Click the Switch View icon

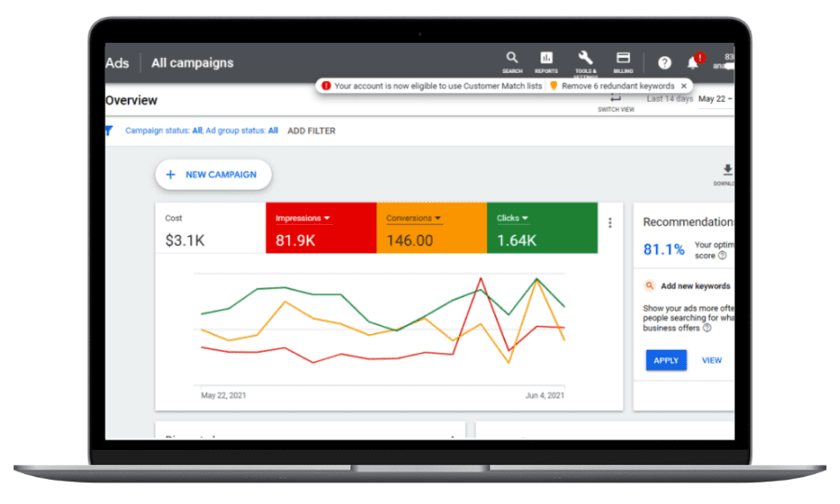click(x=615, y=101)
